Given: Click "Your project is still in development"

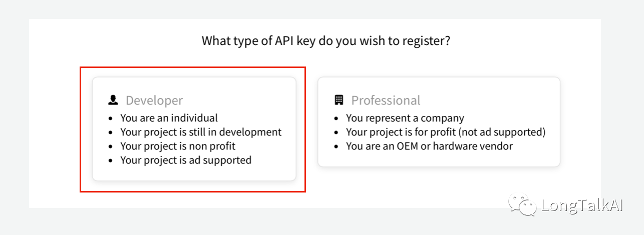Looking at the screenshot, I should click(201, 132).
